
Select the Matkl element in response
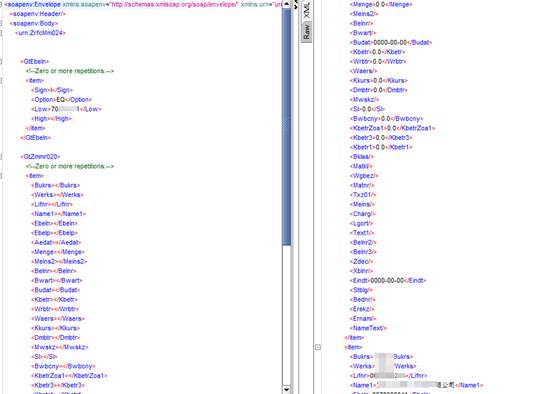(x=361, y=166)
